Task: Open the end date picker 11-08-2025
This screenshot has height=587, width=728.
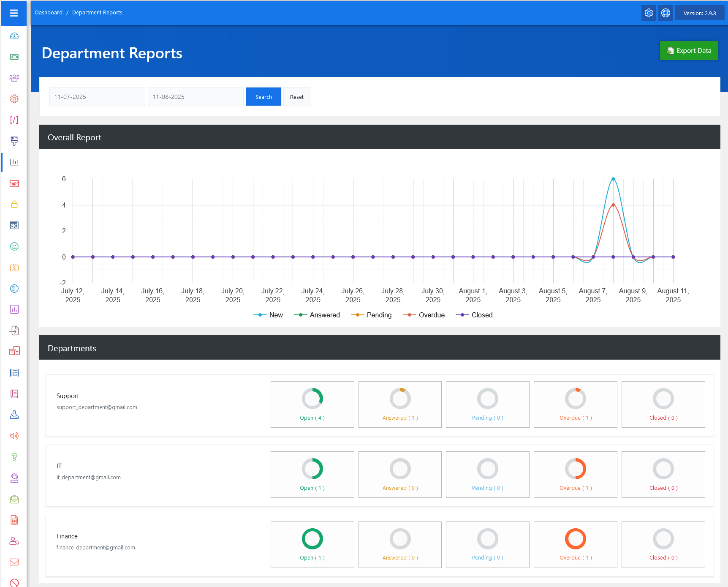Action: pos(196,97)
